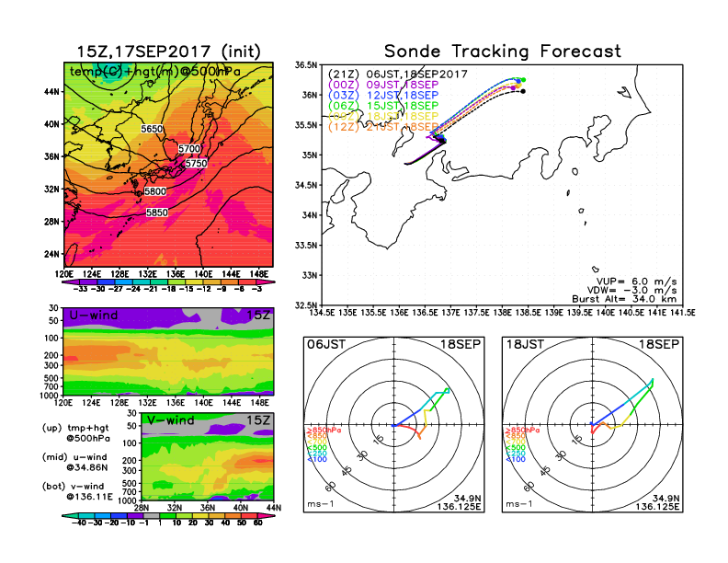Click the 'VUP= 6.0 m/s' value
Image resolution: width=728 pixels, height=563 pixels.
pyautogui.click(x=636, y=281)
